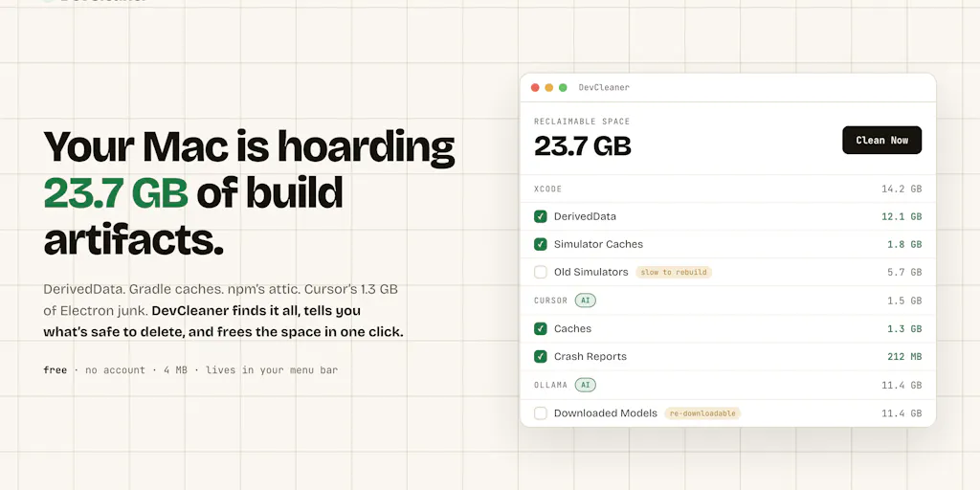This screenshot has width=980, height=490.
Task: Click the 11.4 GB Ollama section total
Action: pos(902,385)
